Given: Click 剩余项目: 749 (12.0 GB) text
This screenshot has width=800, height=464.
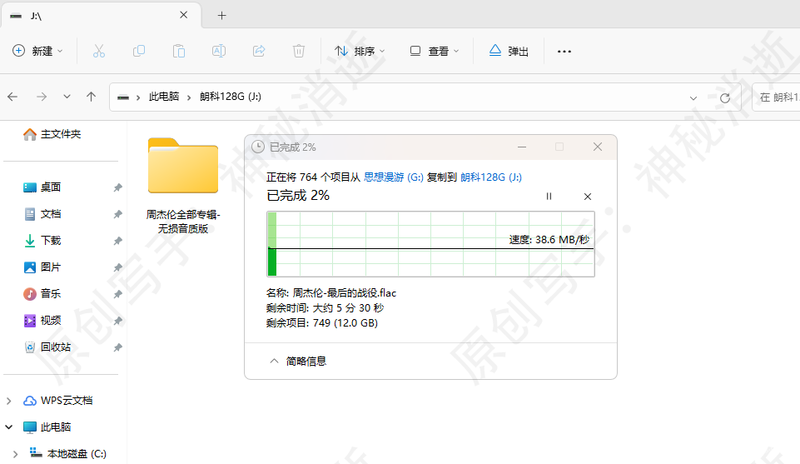Looking at the screenshot, I should [322, 323].
